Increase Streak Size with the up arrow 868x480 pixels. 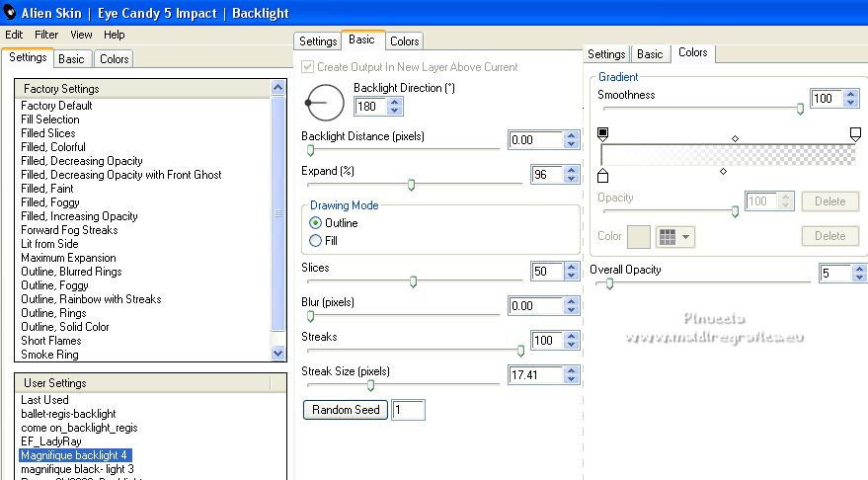572,371
